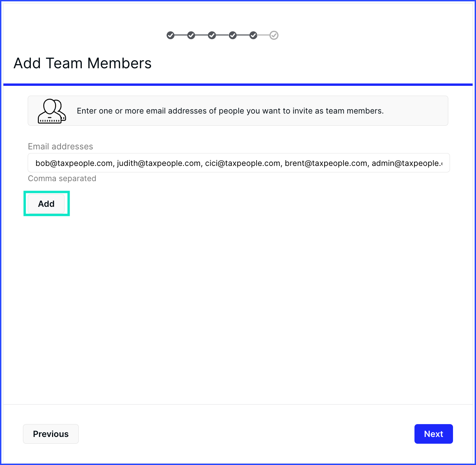Place cursor on the truncated admin@taxpeople address

(407, 163)
